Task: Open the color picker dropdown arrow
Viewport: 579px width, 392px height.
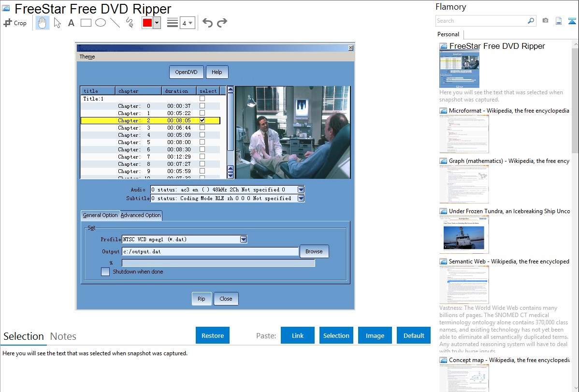Action: (157, 23)
